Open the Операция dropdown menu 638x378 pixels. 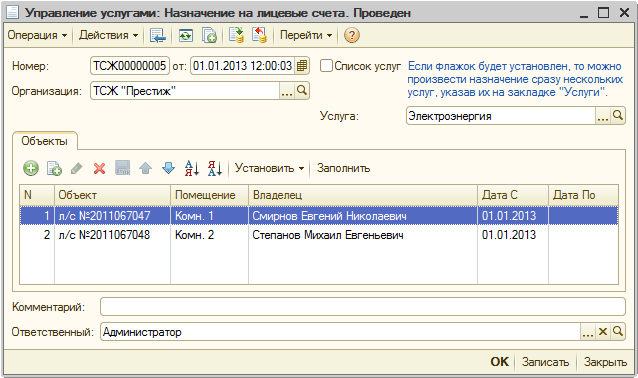pos(37,35)
